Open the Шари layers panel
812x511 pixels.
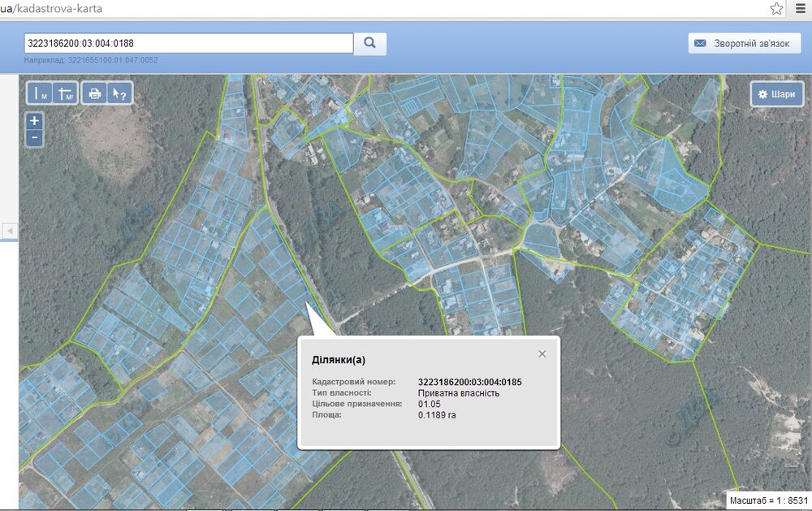click(x=776, y=94)
